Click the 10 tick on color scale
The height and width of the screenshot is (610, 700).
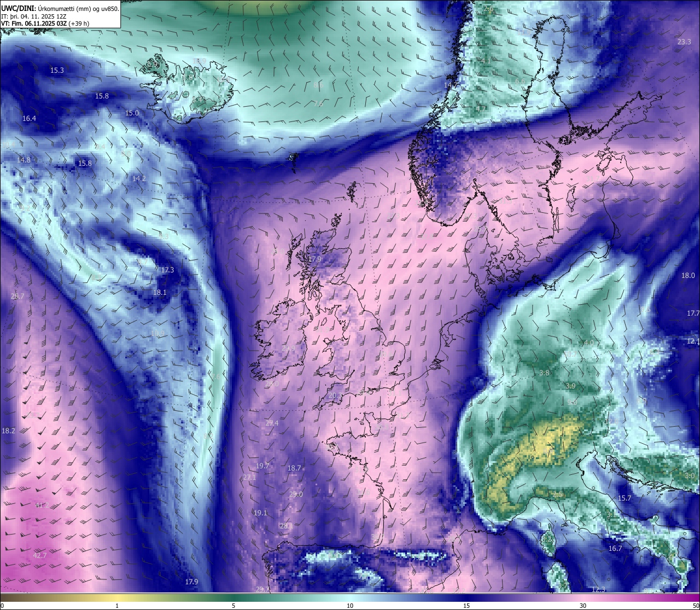tap(350, 606)
